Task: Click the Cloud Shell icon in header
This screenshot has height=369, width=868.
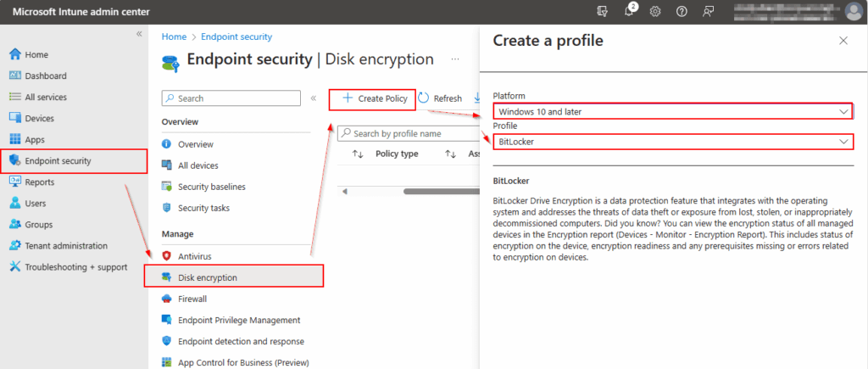Action: point(603,12)
